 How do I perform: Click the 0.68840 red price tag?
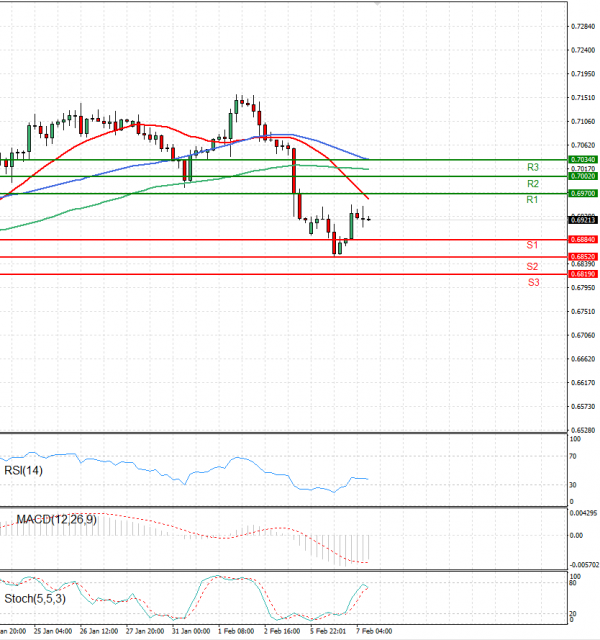582,240
